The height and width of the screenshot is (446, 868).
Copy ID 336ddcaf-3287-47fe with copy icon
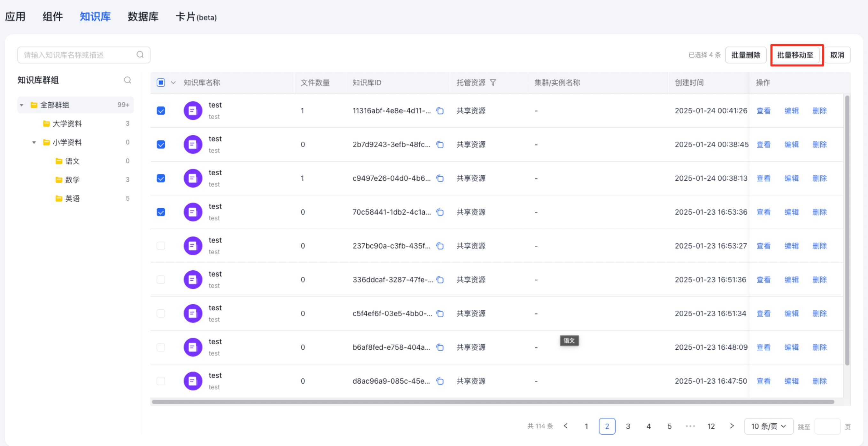click(440, 280)
